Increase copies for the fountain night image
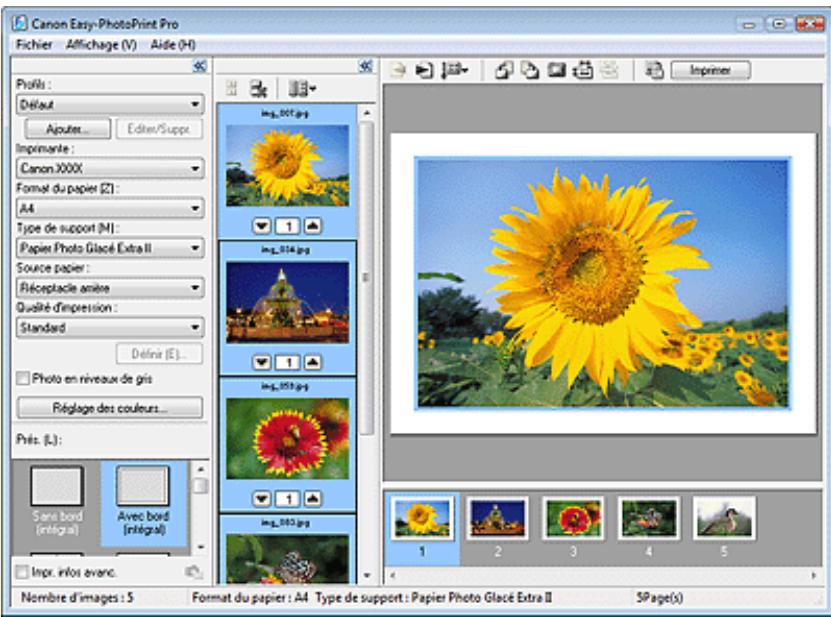Viewport: 831px width, 617px height. (313, 363)
